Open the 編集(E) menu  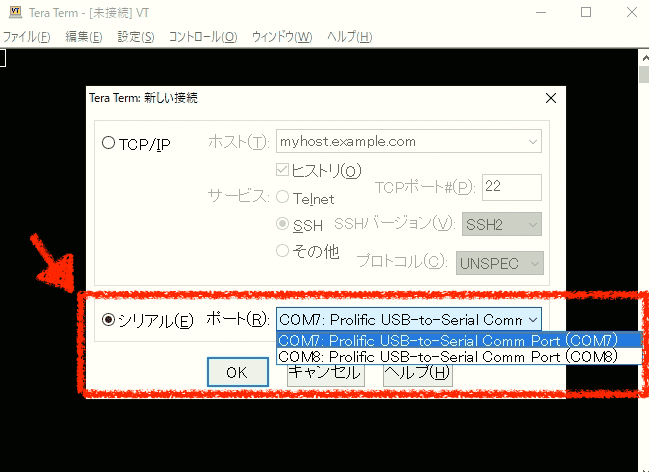coord(83,37)
